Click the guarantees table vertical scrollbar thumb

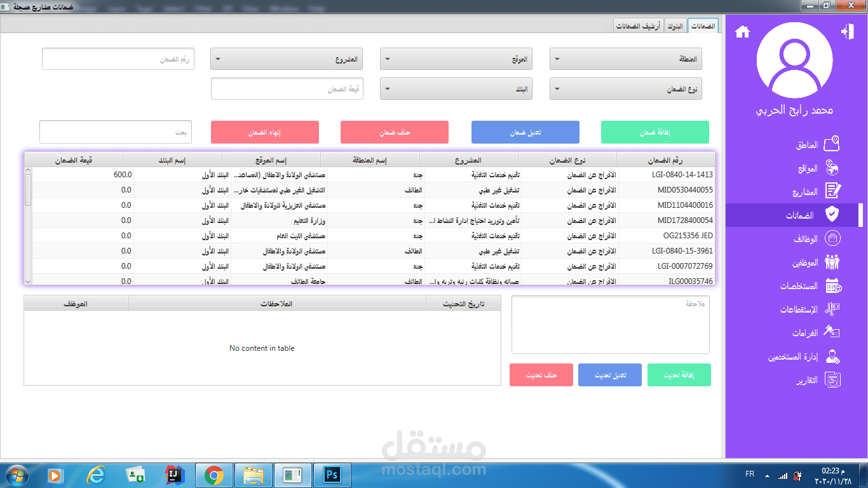pos(28,189)
